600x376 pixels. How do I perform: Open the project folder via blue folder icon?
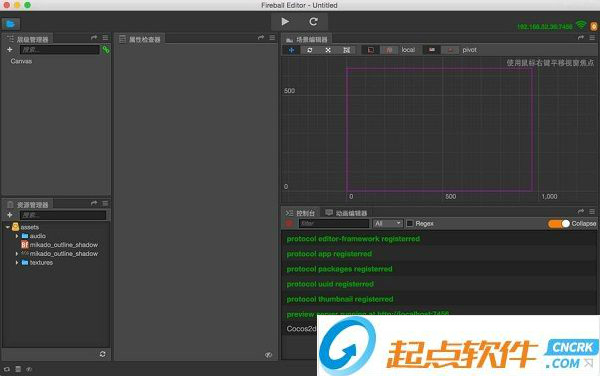(10, 24)
